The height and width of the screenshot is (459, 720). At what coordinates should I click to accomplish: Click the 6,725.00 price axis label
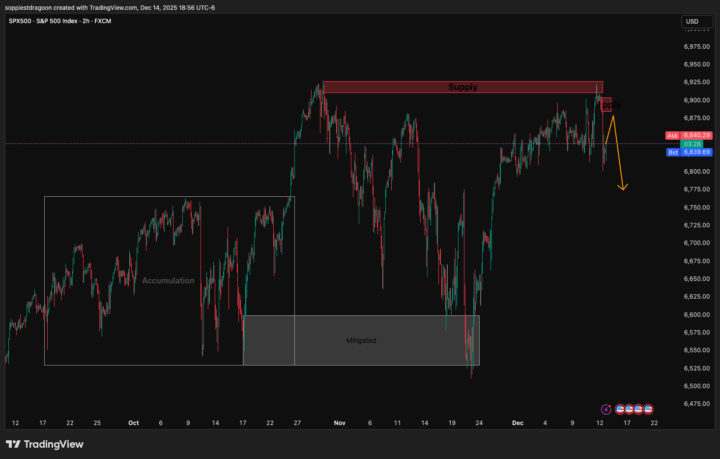tap(697, 225)
